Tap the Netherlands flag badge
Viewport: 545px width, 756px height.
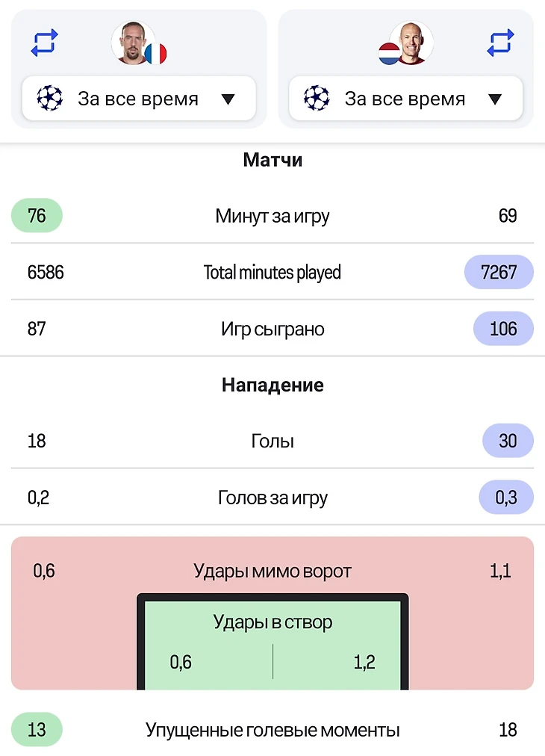pyautogui.click(x=390, y=54)
